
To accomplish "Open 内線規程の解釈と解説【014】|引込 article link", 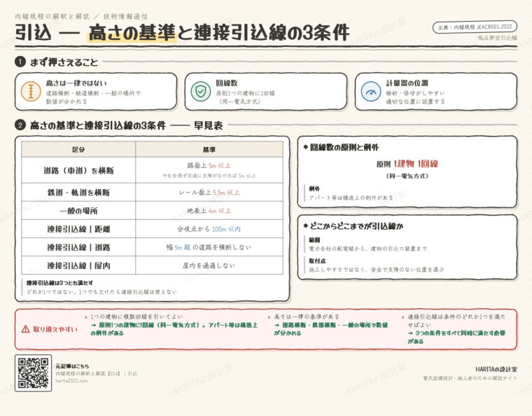I will coord(97,373).
